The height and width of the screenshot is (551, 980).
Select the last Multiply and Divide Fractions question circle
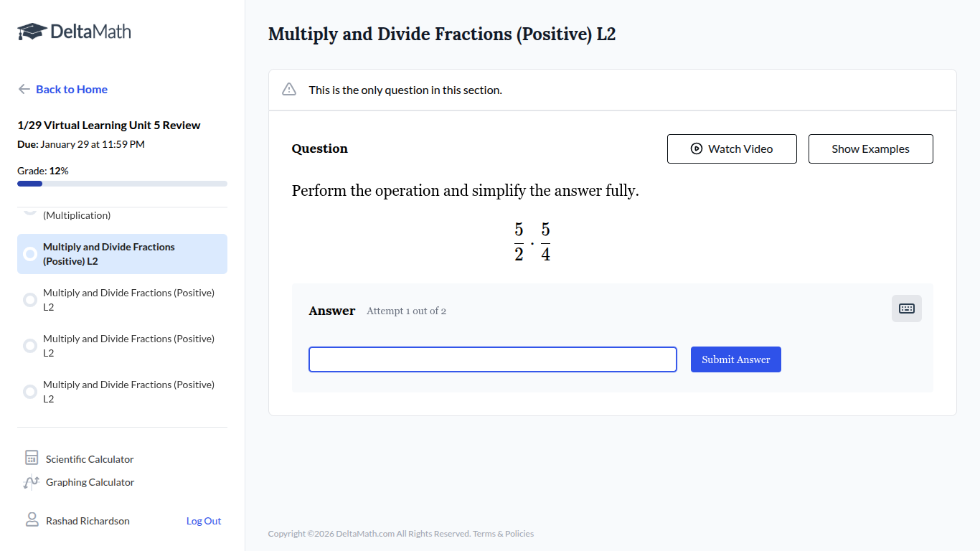(30, 391)
